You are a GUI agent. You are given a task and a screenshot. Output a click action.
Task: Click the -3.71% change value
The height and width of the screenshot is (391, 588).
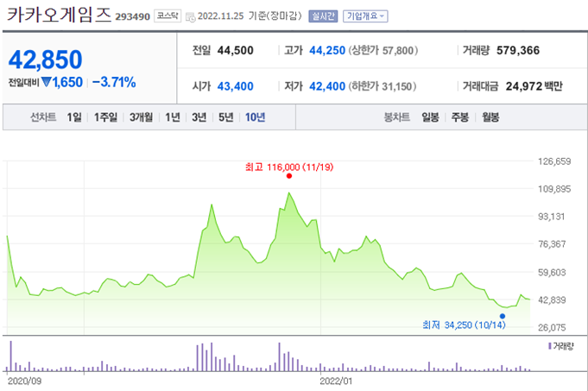coord(114,82)
